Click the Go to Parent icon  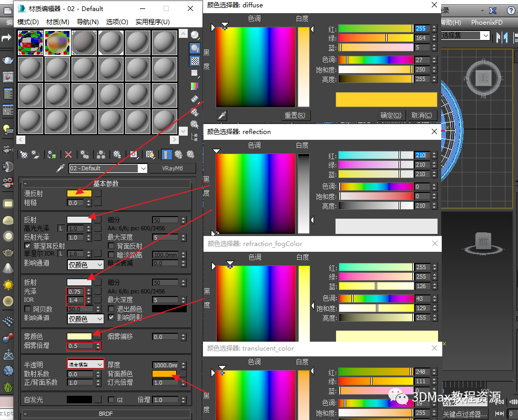pos(178,155)
